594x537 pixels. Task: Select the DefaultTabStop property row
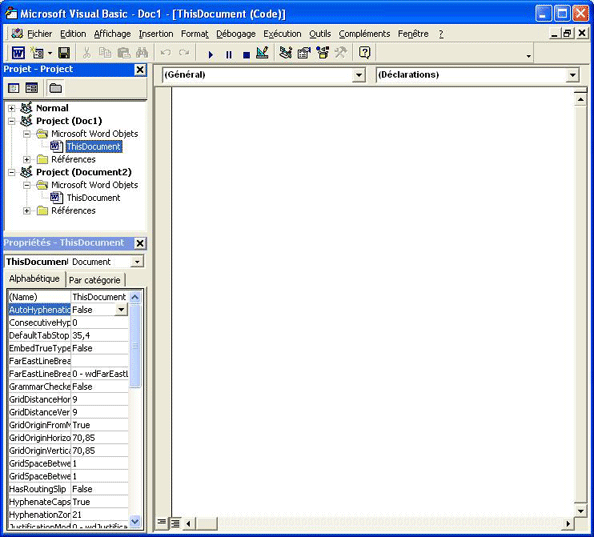click(69, 336)
